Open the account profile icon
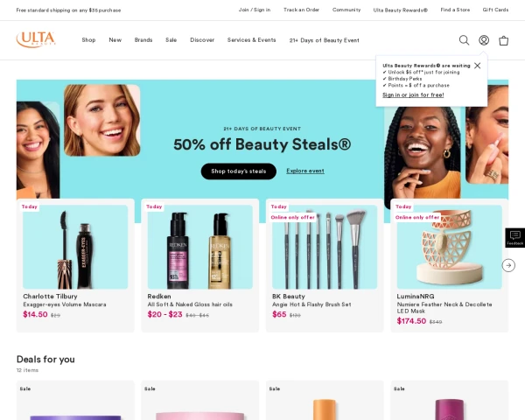525x420 pixels. point(484,40)
